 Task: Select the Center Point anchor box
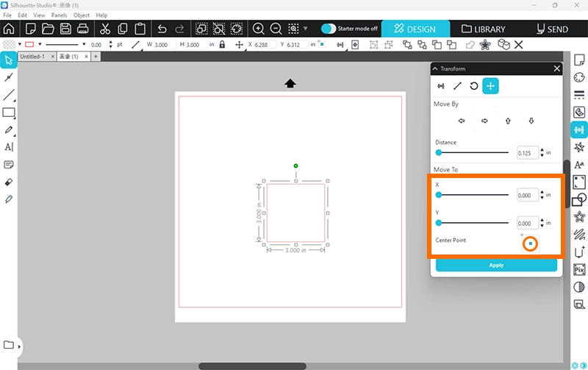point(530,243)
